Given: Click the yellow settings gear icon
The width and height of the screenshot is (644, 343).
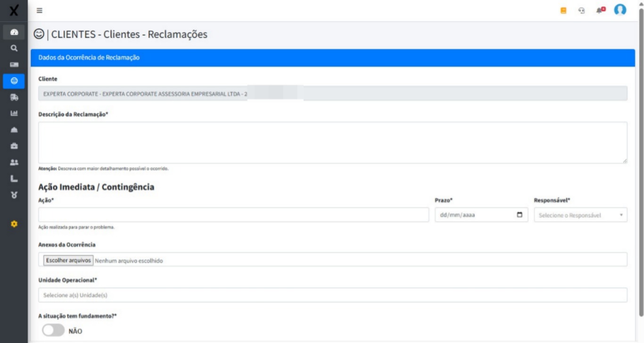Looking at the screenshot, I should 14,224.
